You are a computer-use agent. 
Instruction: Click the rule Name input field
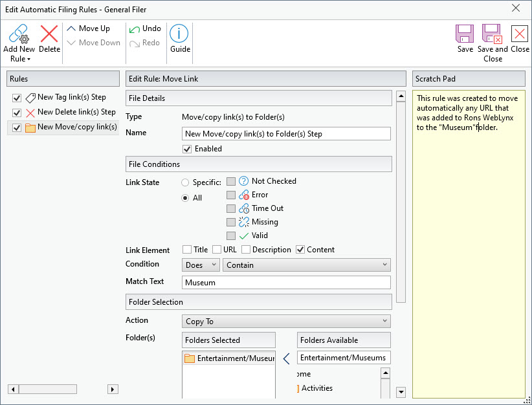pos(286,134)
